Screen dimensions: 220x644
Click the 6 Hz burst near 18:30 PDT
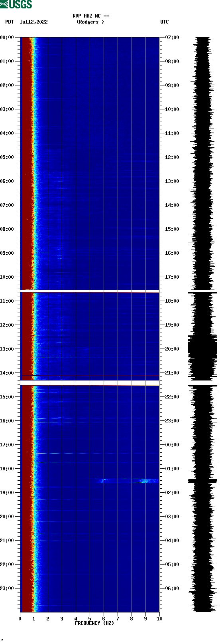102,481
